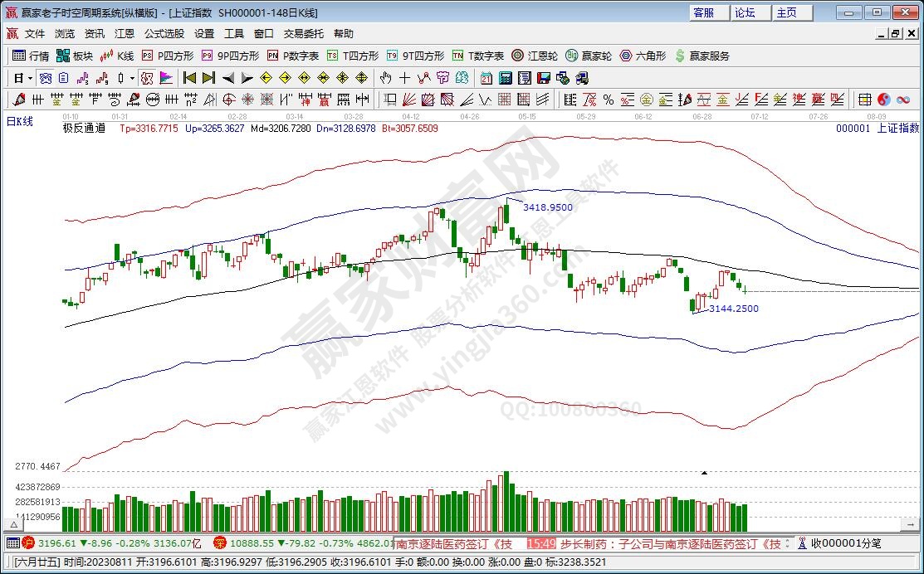Image resolution: width=924 pixels, height=574 pixels.
Task: Click the 赢家服务 dollar icon
Action: [702, 56]
